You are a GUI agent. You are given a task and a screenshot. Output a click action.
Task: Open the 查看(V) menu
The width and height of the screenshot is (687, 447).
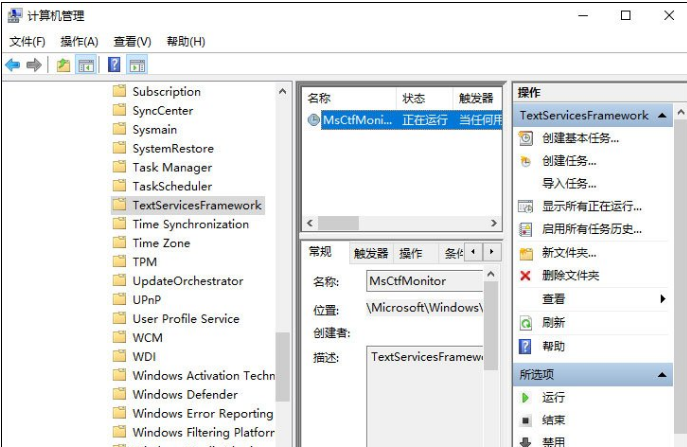point(132,42)
